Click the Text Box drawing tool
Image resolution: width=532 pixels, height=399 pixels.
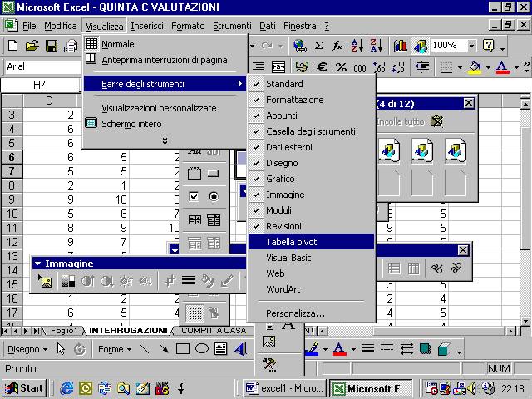(x=221, y=349)
